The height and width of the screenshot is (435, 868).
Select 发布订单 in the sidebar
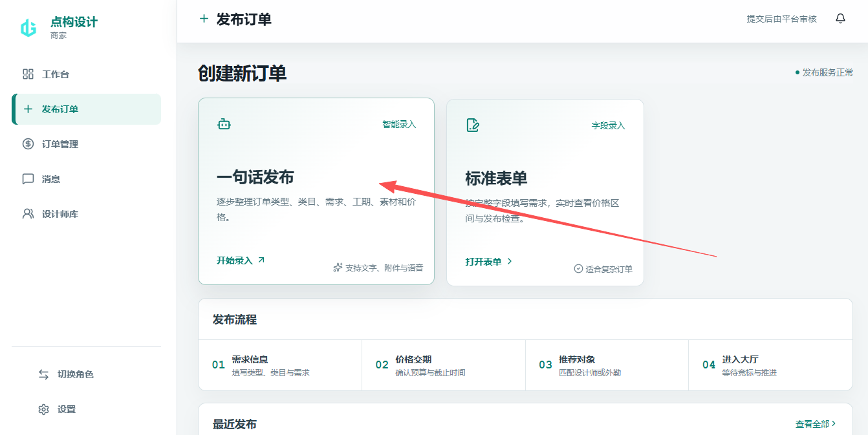(x=86, y=109)
